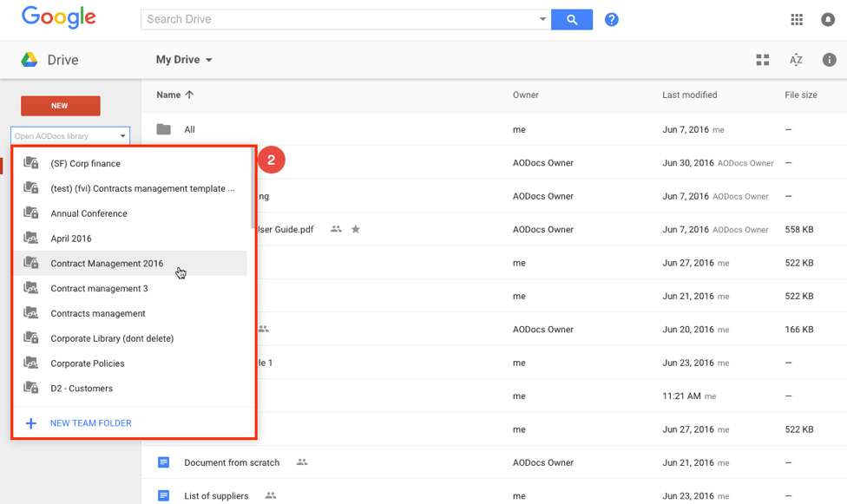Viewport: 847px width, 504px height.
Task: Select the (test) (fvi) Contracts management template entry
Action: point(130,188)
